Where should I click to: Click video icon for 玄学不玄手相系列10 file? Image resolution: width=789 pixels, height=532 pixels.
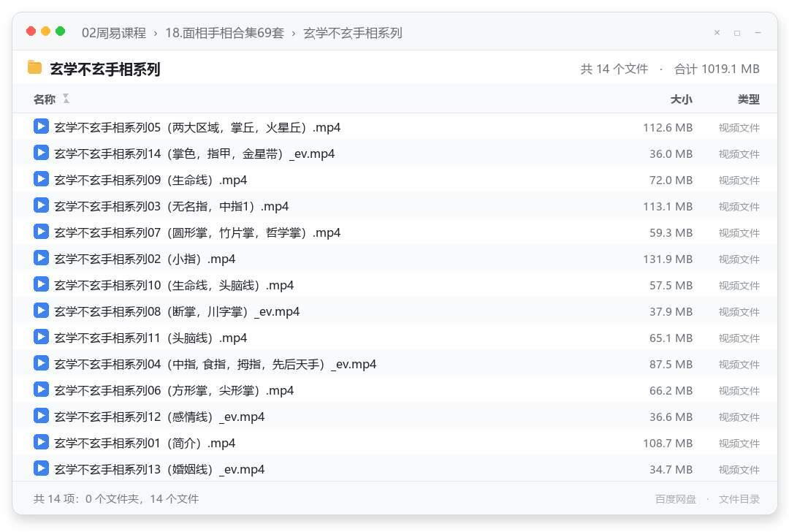tap(41, 284)
